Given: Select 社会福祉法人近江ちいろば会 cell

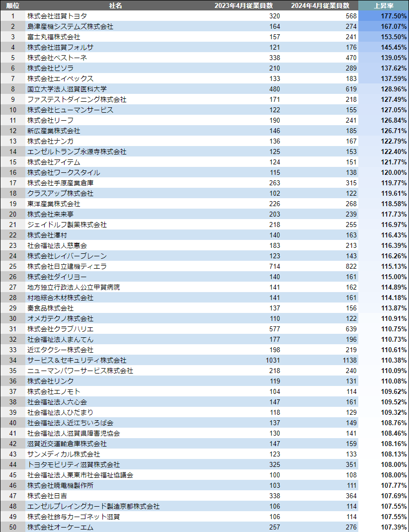Looking at the screenshot, I should pyautogui.click(x=116, y=423).
